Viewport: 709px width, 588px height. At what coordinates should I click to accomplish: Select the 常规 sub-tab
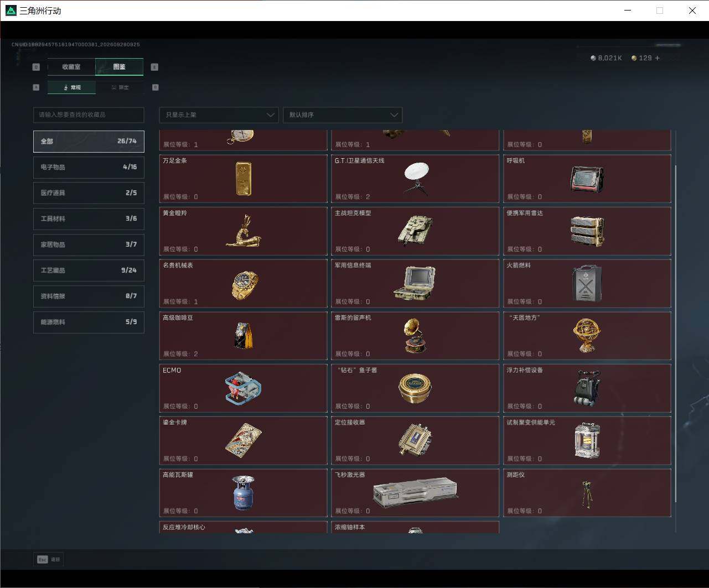click(71, 87)
